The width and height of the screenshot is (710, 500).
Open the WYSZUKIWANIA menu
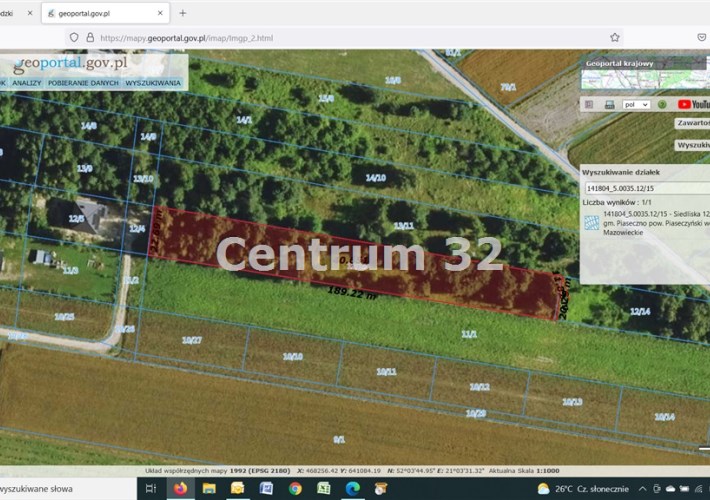point(153,83)
